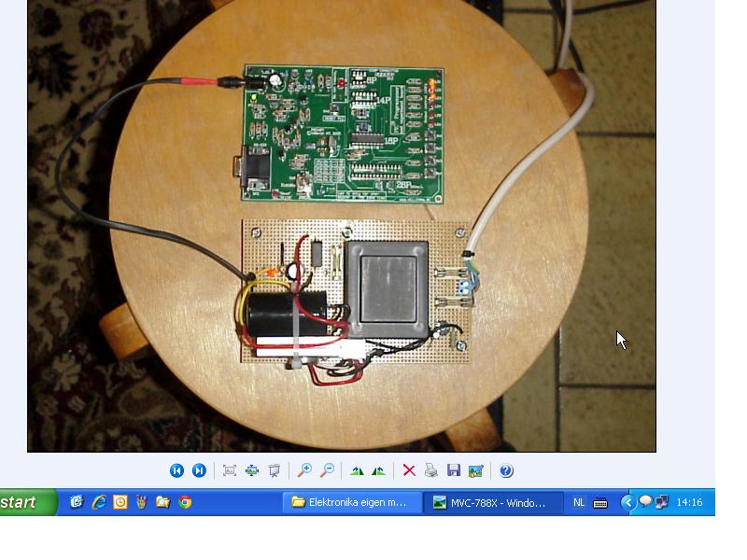The width and height of the screenshot is (747, 560).
Task: Rotate the image counterclockwise
Action: [x=379, y=471]
